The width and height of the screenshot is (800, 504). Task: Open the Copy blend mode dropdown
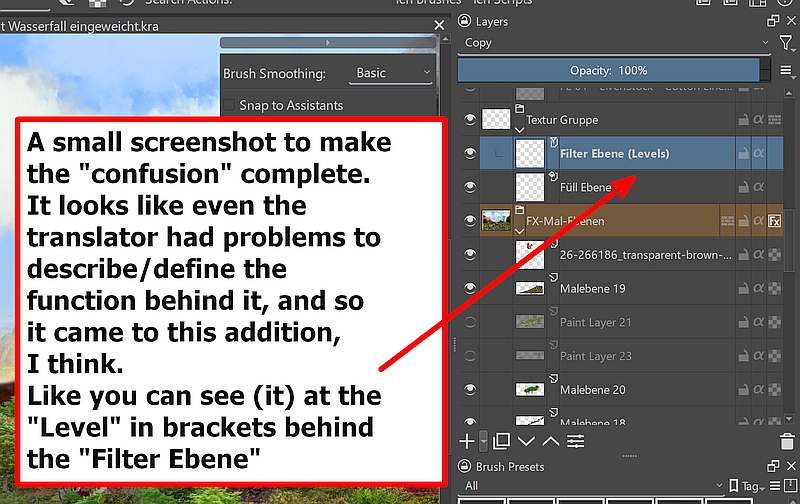pyautogui.click(x=615, y=43)
